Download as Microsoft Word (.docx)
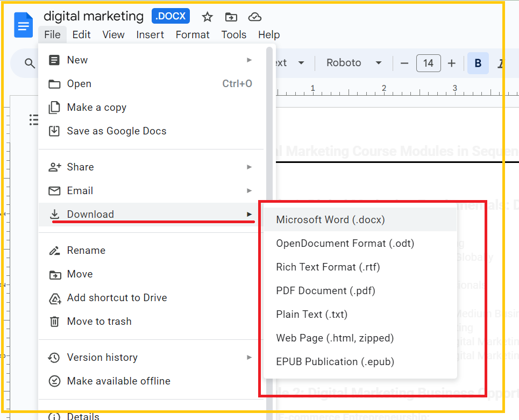The width and height of the screenshot is (519, 420). click(x=360, y=220)
